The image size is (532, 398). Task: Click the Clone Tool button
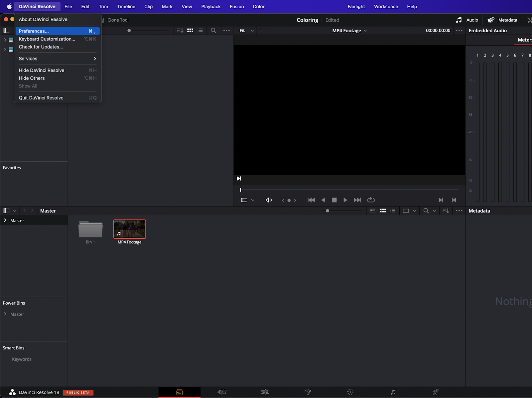click(x=115, y=20)
